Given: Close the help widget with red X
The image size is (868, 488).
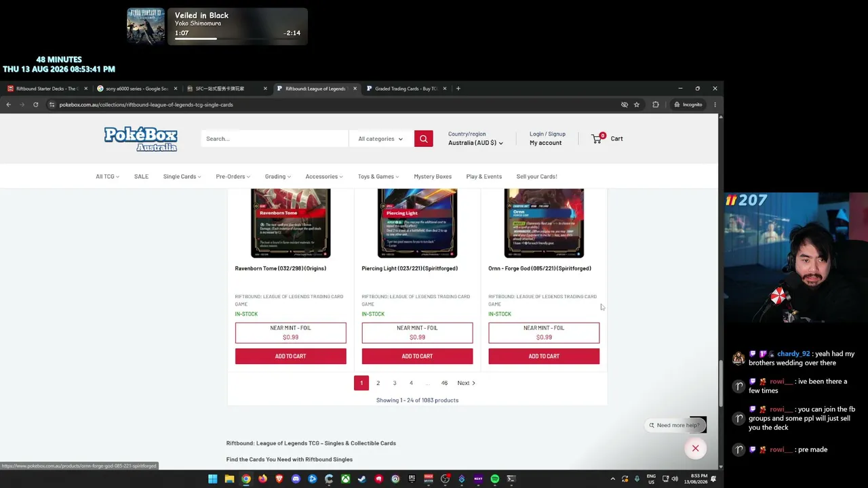Looking at the screenshot, I should (x=695, y=448).
